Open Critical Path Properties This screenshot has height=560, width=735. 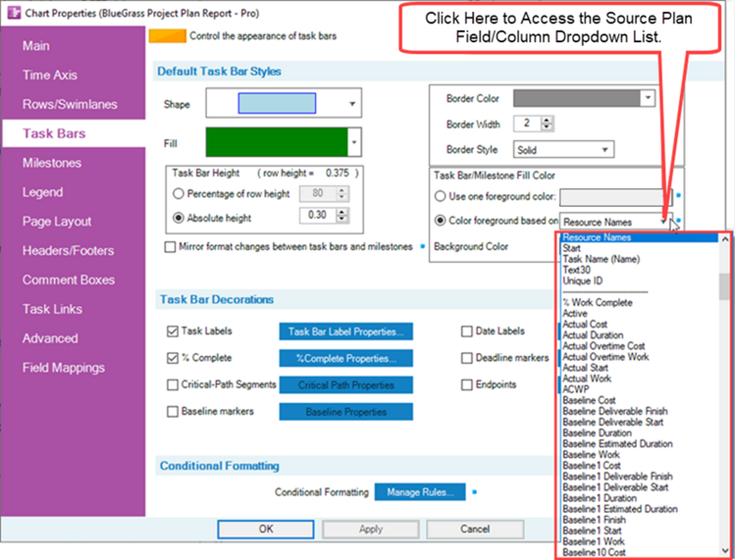click(346, 385)
